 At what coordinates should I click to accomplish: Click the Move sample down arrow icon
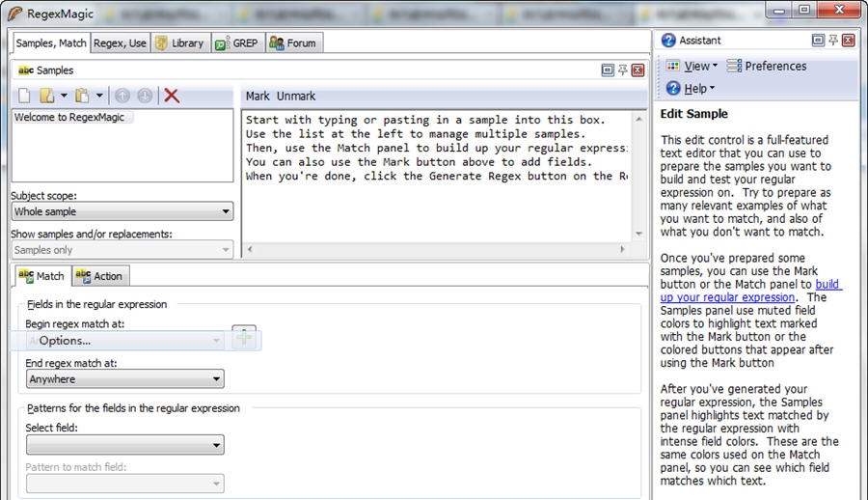pyautogui.click(x=145, y=96)
